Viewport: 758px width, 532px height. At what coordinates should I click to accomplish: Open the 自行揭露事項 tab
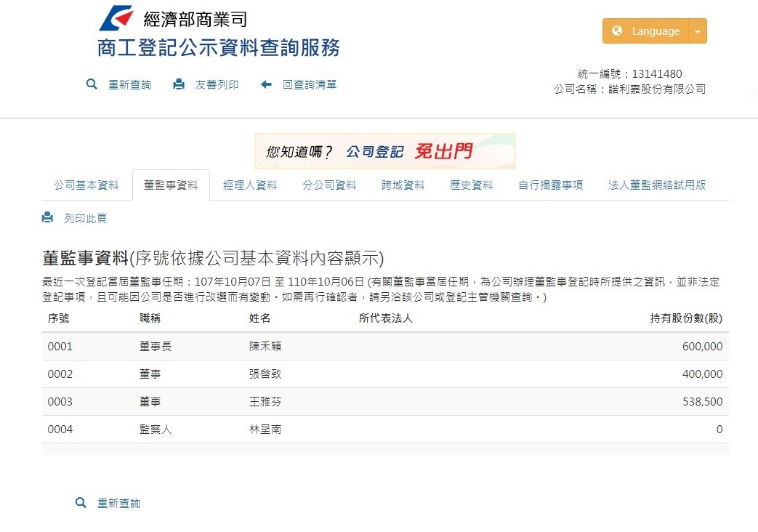[x=551, y=185]
